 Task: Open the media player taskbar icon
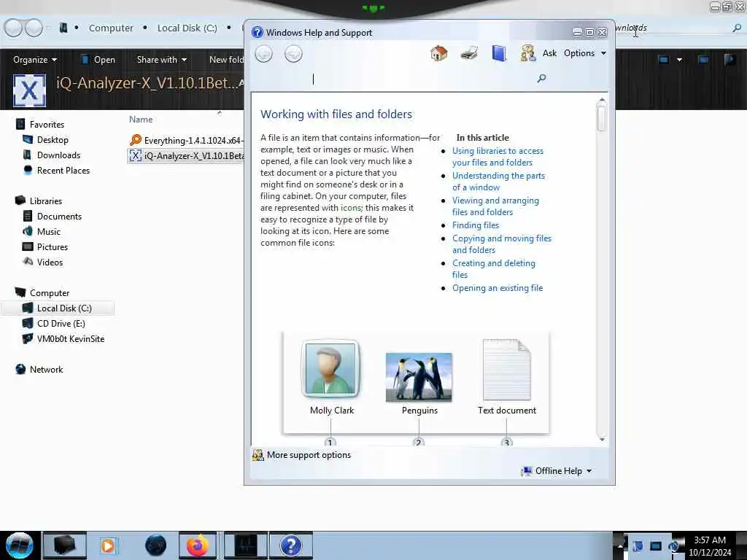pyautogui.click(x=108, y=545)
